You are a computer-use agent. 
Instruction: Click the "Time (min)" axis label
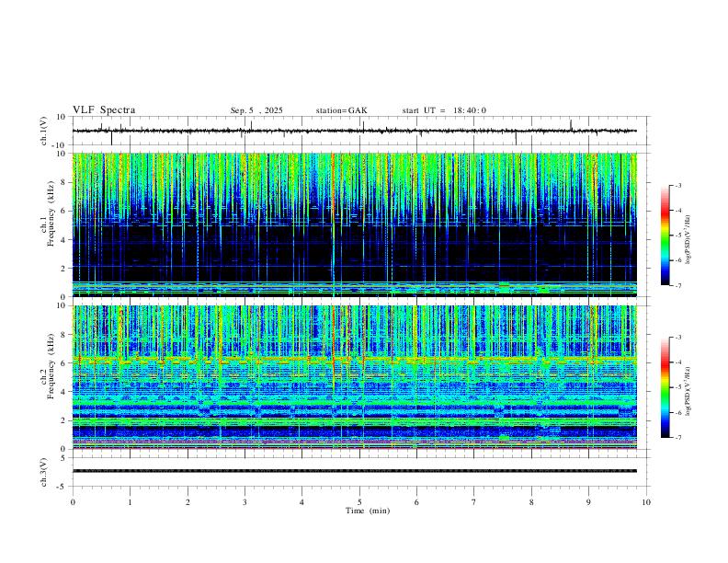click(x=368, y=511)
